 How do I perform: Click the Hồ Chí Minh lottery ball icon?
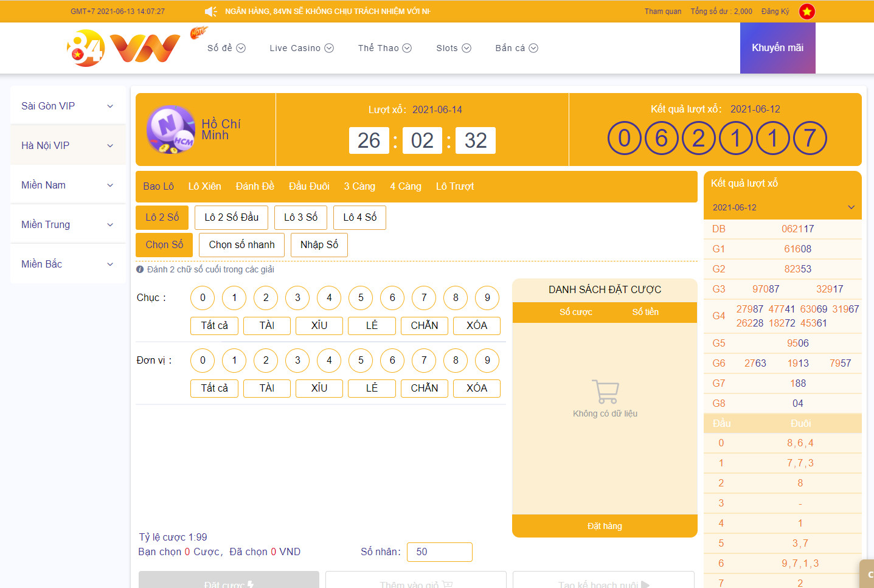click(x=170, y=130)
